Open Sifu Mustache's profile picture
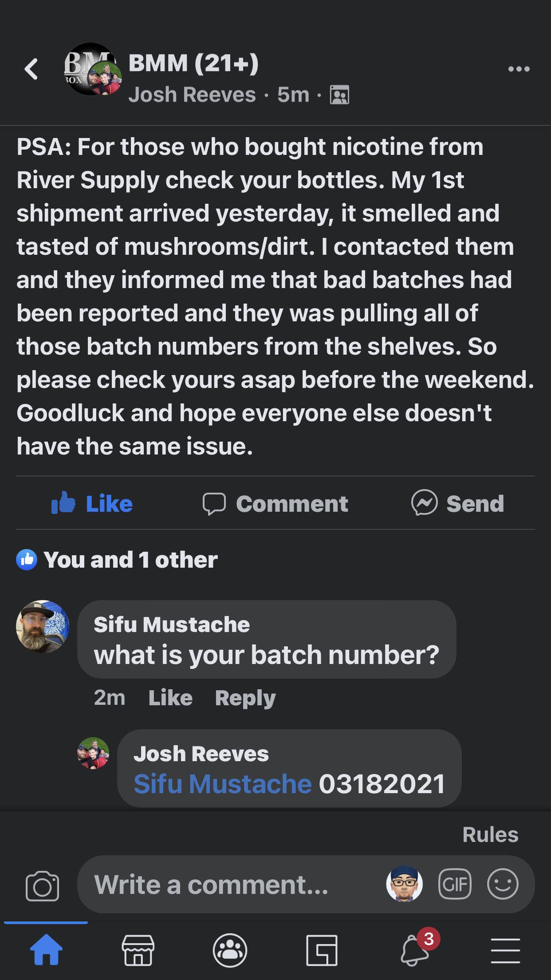Image resolution: width=551 pixels, height=980 pixels. [43, 626]
